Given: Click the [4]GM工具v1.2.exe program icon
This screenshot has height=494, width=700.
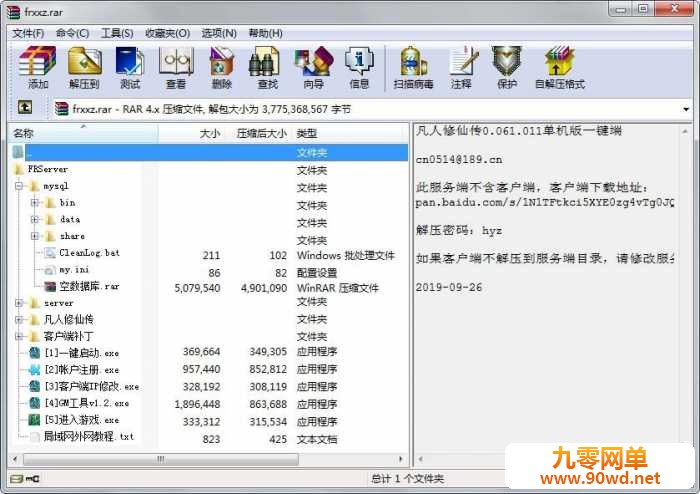Looking at the screenshot, I should pyautogui.click(x=34, y=403).
